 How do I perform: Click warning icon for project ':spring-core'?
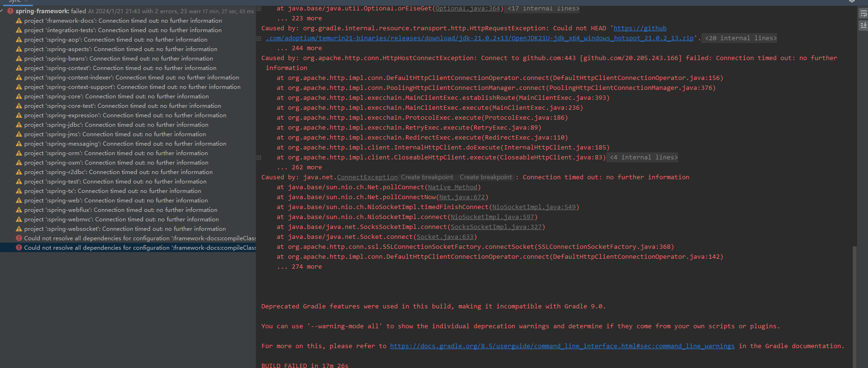(x=19, y=96)
